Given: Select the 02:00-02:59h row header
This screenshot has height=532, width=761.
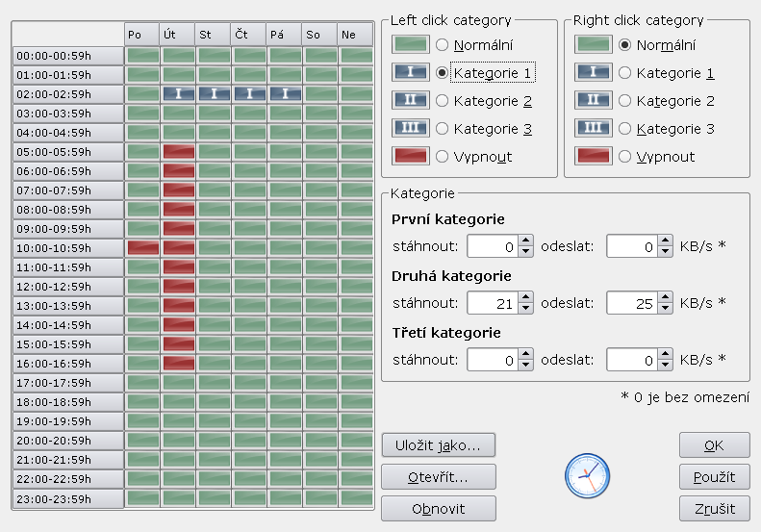Looking at the screenshot, I should pos(68,94).
